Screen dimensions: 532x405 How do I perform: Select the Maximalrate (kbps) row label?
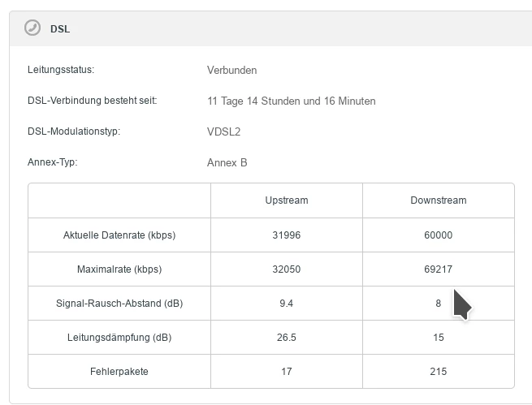click(119, 269)
